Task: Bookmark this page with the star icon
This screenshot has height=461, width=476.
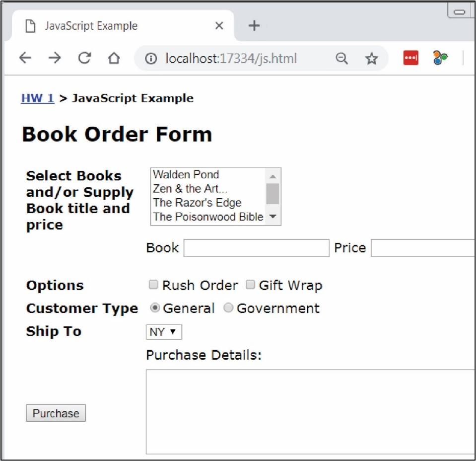Action: click(370, 58)
